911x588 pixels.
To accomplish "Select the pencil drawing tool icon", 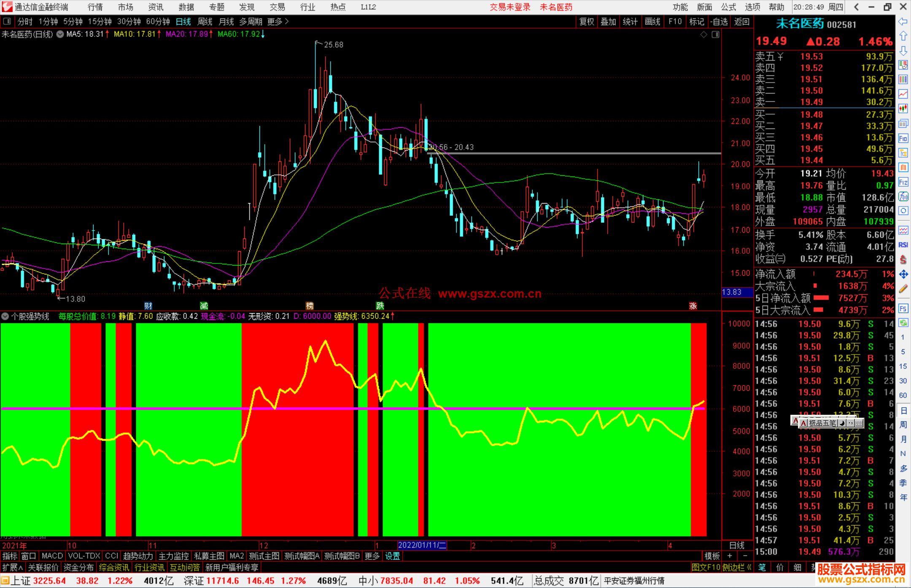I will point(903,289).
